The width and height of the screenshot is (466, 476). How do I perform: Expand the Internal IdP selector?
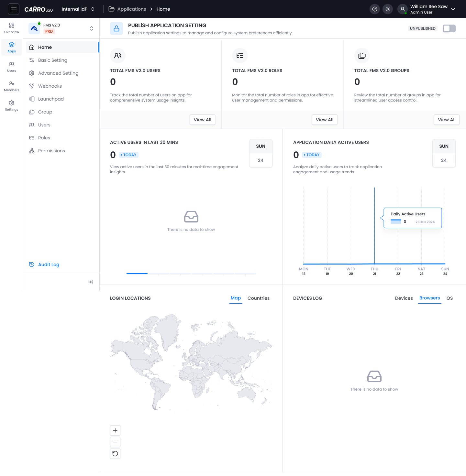(78, 9)
